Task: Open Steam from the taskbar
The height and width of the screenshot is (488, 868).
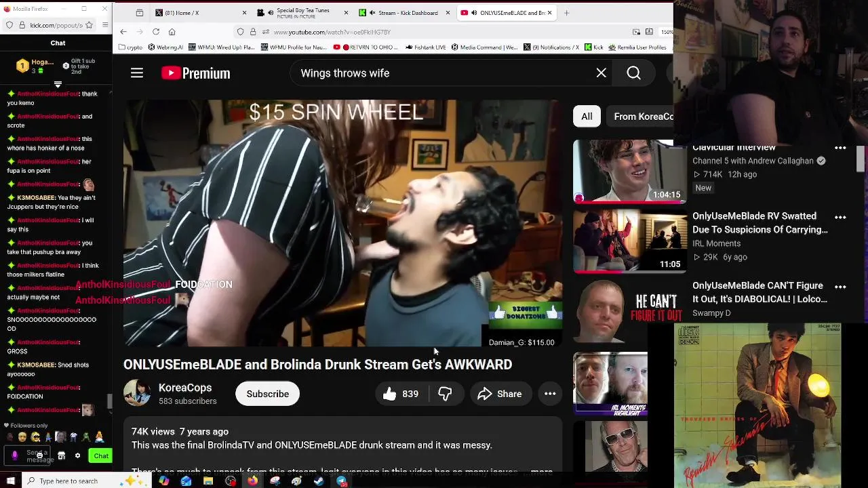Action: 319,481
